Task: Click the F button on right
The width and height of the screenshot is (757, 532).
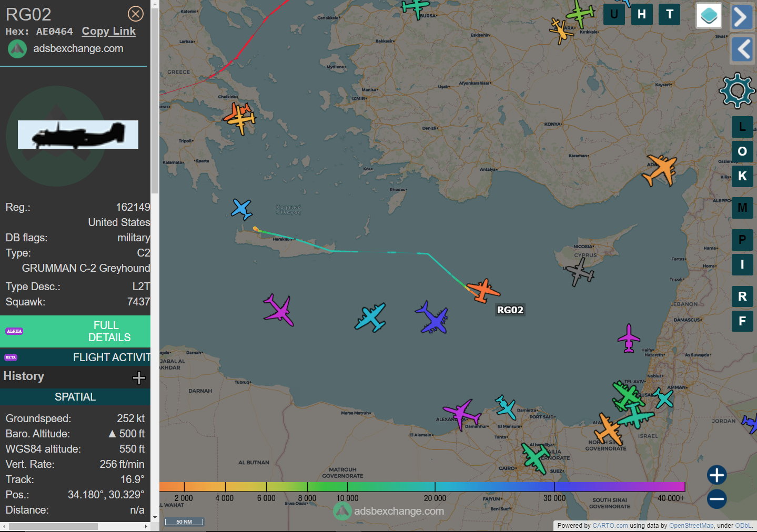Action: pos(742,321)
